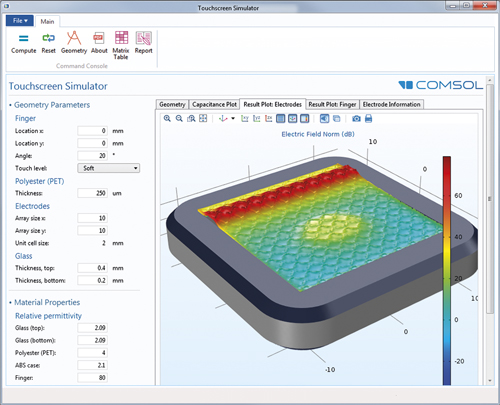Go to default 3D view

click(223, 118)
